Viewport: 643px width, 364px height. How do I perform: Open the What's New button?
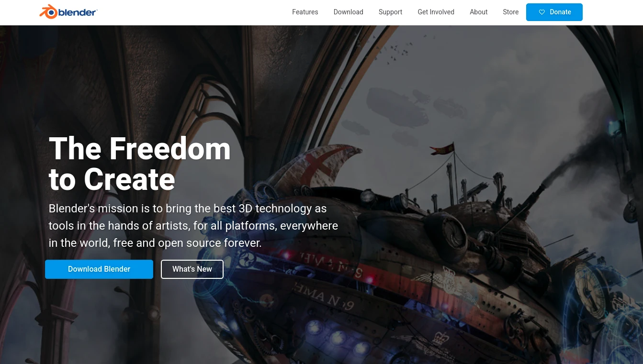click(192, 269)
